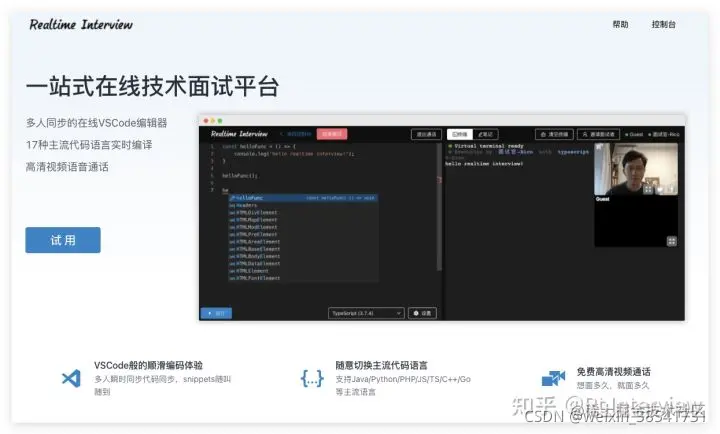This screenshot has height=434, width=720.
Task: Click the hello realtime interview! terminal output
Action: 484,163
